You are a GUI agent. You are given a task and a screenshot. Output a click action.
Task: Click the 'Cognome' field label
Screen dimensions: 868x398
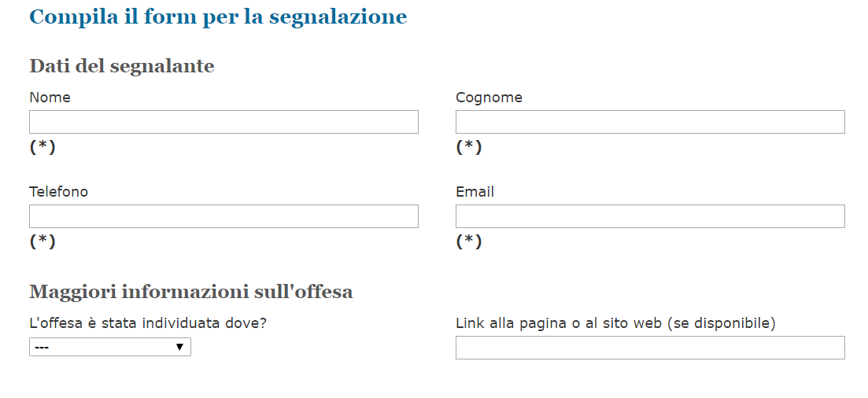[x=489, y=98]
